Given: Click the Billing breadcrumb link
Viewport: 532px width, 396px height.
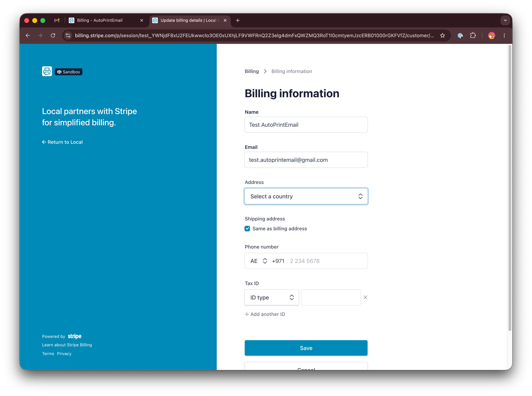Looking at the screenshot, I should point(252,71).
